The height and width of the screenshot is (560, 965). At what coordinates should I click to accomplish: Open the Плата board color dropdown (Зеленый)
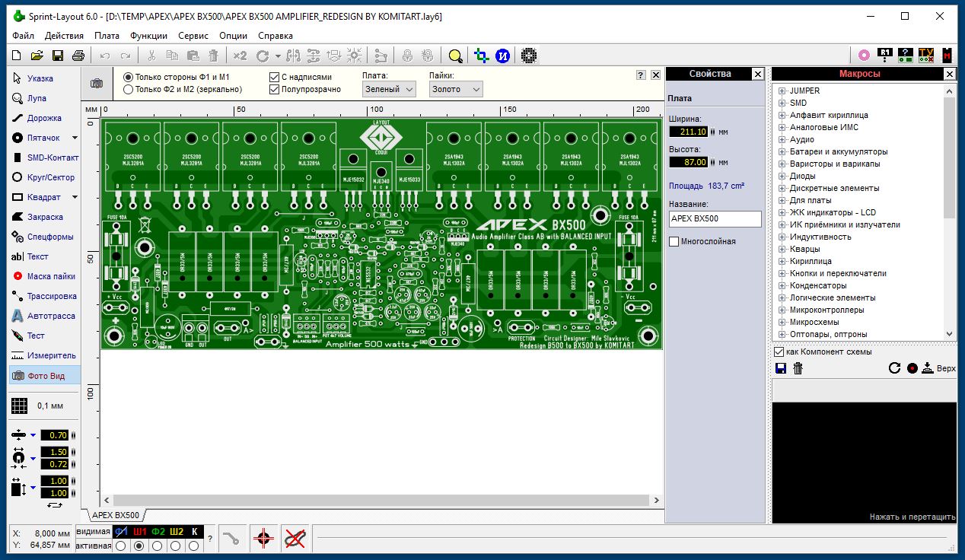pos(389,89)
